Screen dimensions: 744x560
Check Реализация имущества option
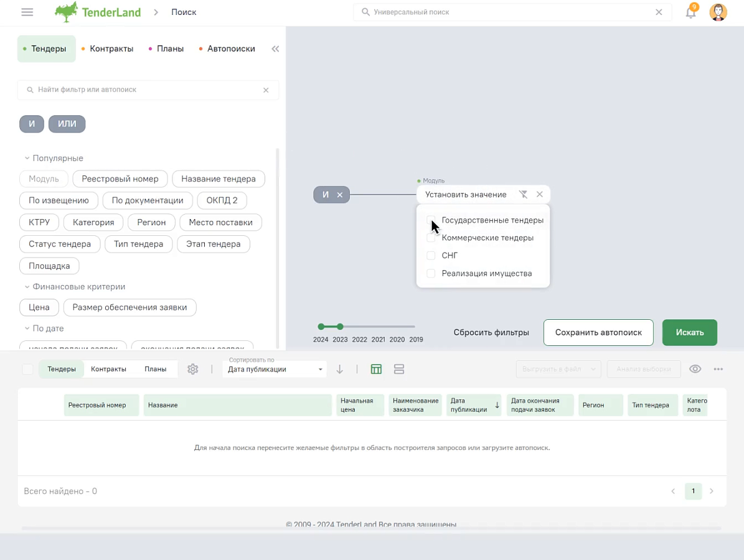[431, 274]
